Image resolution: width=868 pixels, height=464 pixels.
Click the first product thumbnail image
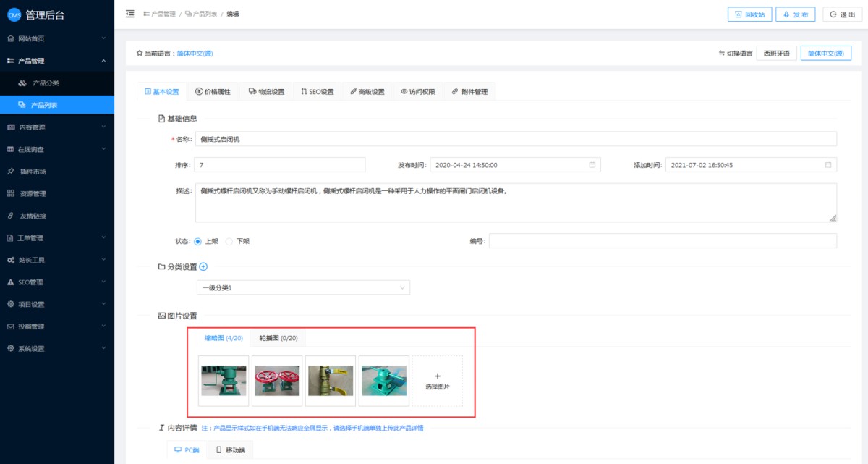[224, 381]
